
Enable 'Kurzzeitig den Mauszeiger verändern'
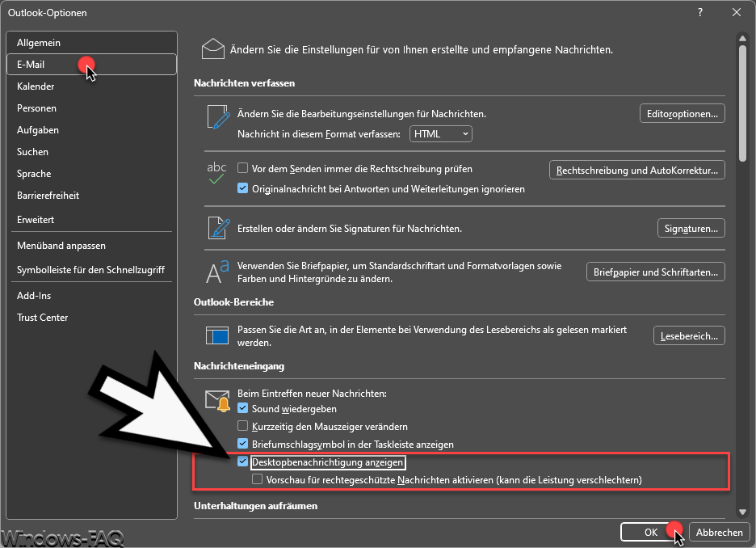click(242, 426)
